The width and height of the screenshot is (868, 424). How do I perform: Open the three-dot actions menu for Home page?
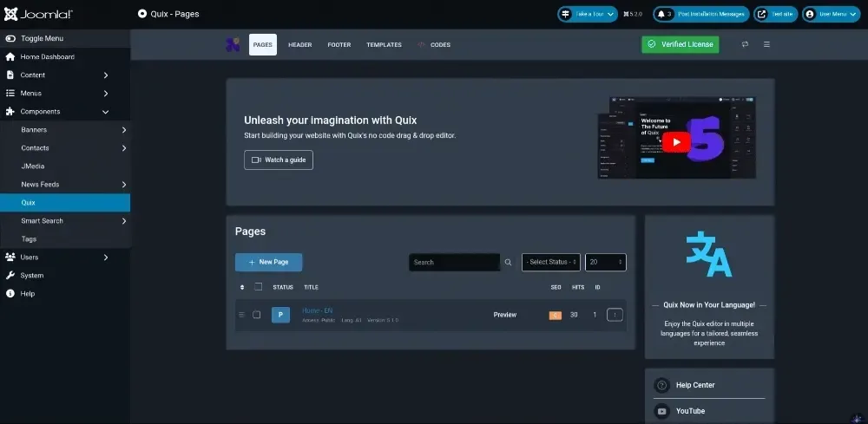[x=615, y=315]
